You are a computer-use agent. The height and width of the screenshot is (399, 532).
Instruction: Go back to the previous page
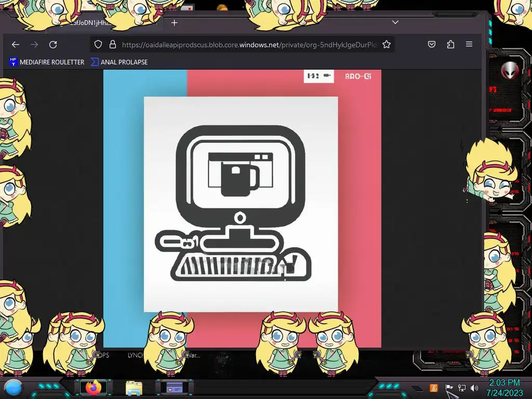point(16,45)
